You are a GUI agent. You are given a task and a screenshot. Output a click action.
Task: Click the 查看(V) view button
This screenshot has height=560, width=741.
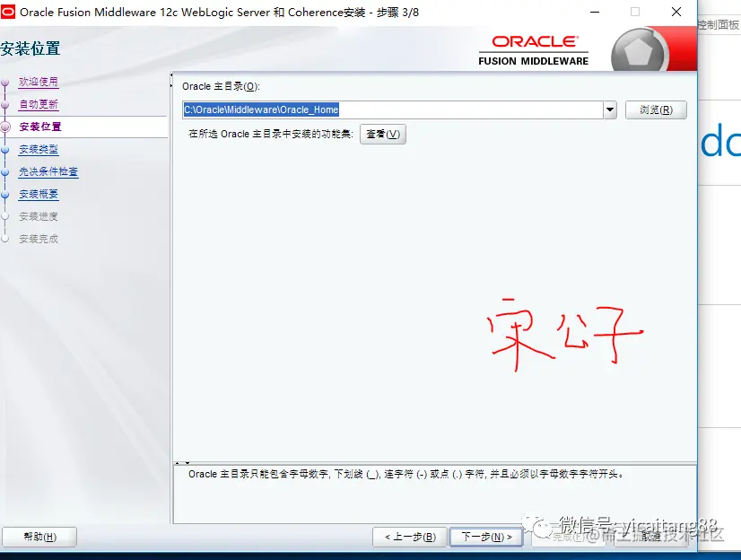[383, 135]
